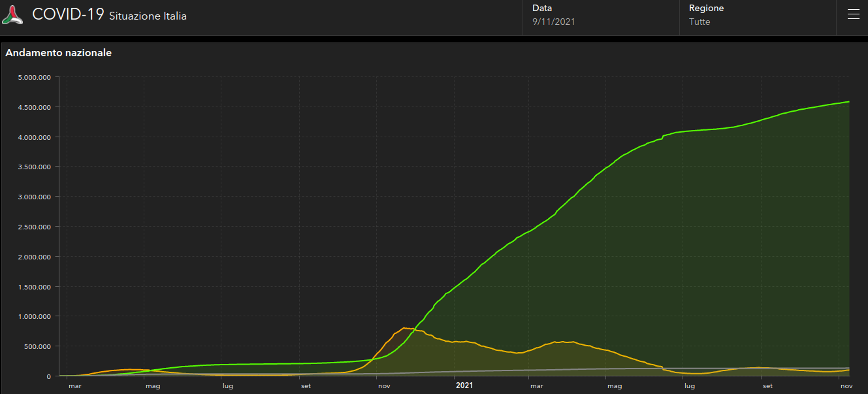Click the orange curve's highest peak
868x394 pixels.
point(404,328)
